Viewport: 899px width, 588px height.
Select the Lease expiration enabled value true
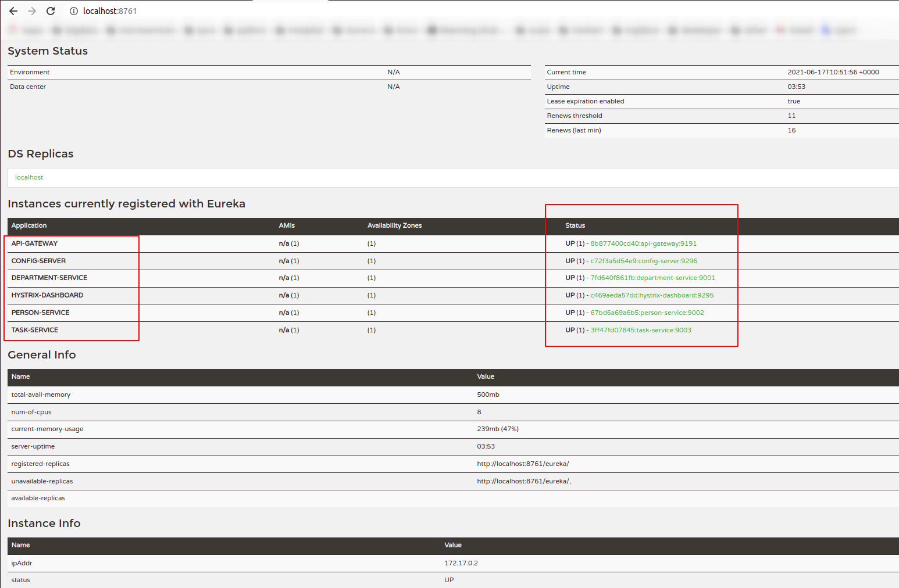click(794, 101)
